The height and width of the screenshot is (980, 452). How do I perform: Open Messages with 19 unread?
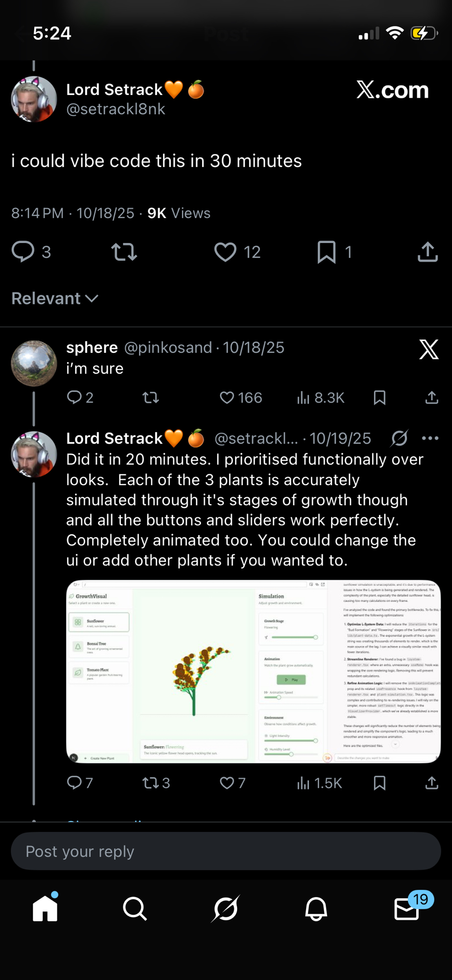point(407,909)
